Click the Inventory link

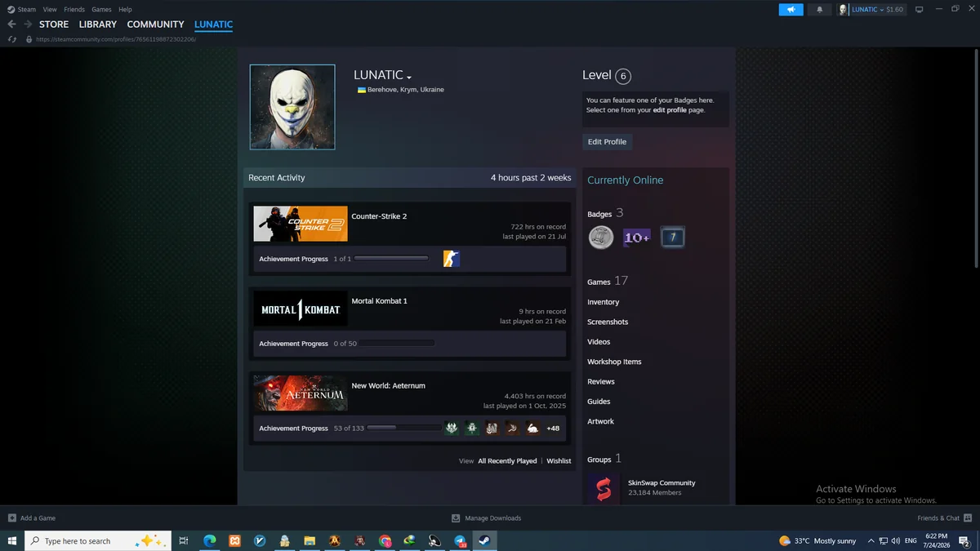click(603, 302)
